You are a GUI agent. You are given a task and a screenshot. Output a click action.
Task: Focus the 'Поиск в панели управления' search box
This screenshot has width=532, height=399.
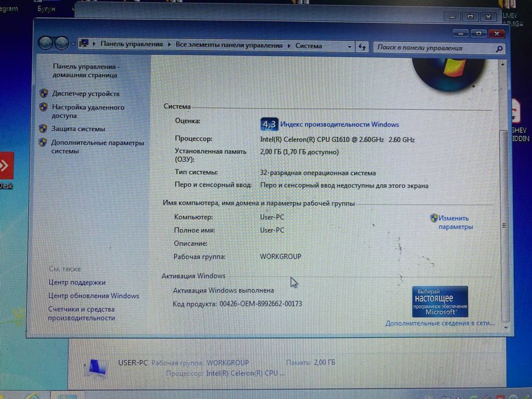point(434,48)
